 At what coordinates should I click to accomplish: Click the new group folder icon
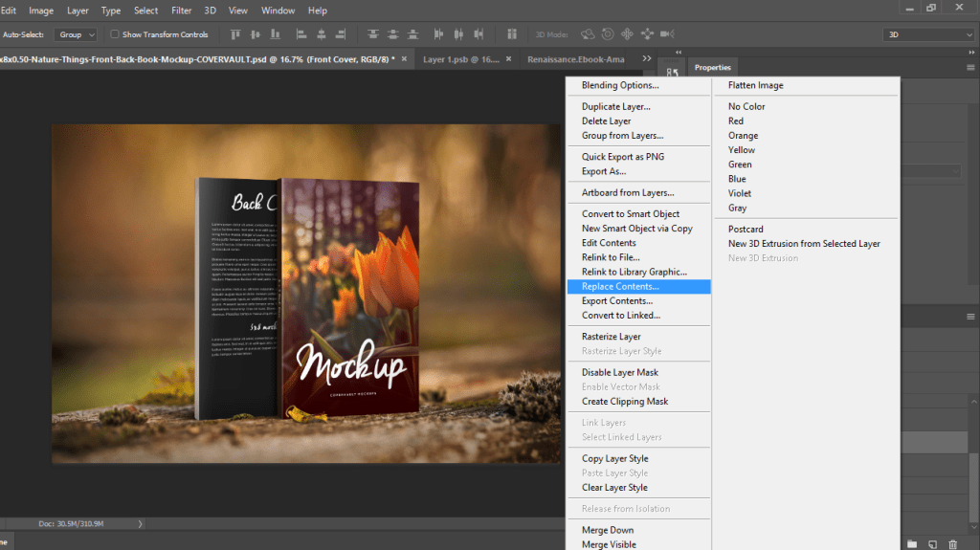tap(913, 543)
